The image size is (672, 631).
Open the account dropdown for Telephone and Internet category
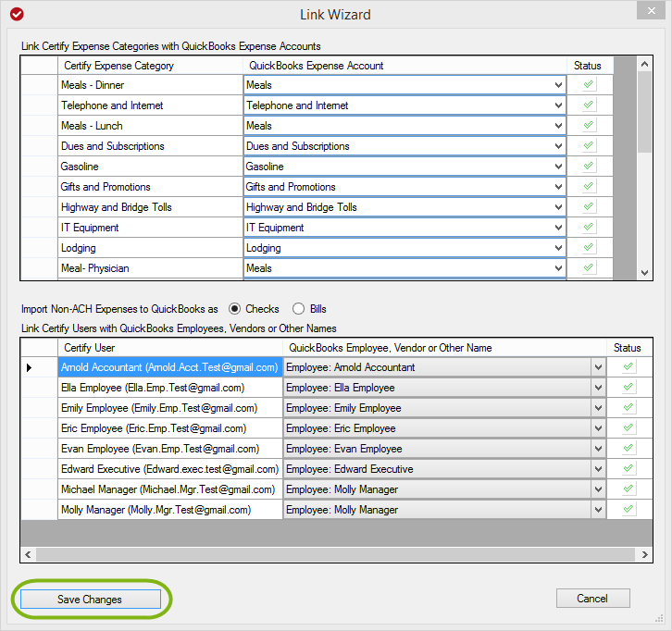click(x=558, y=105)
